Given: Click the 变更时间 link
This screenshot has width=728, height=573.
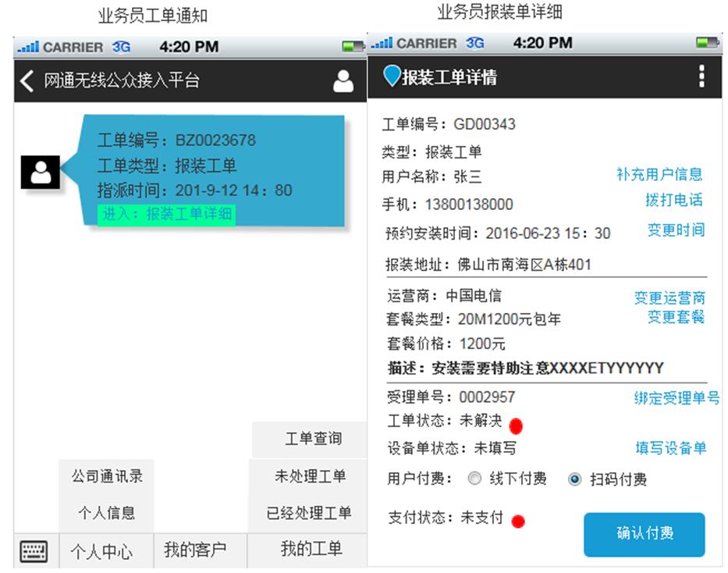Looking at the screenshot, I should [x=676, y=230].
